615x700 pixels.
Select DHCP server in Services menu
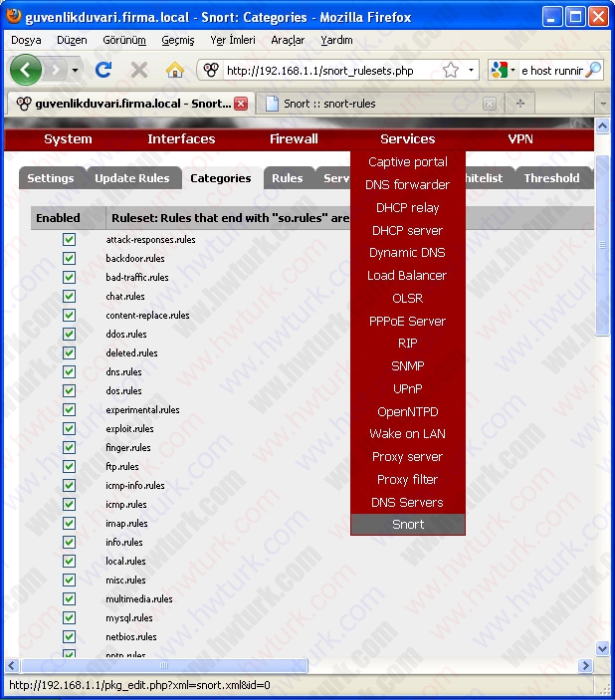(407, 230)
